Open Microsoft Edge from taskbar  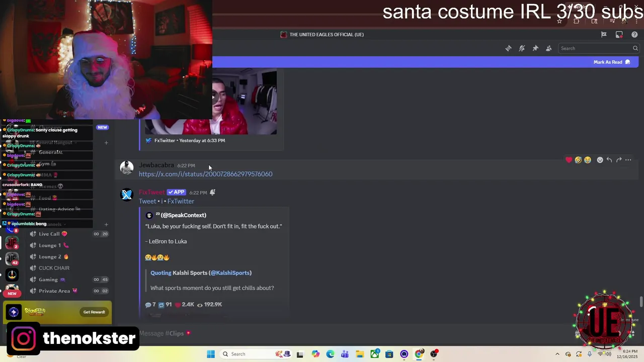(x=330, y=354)
